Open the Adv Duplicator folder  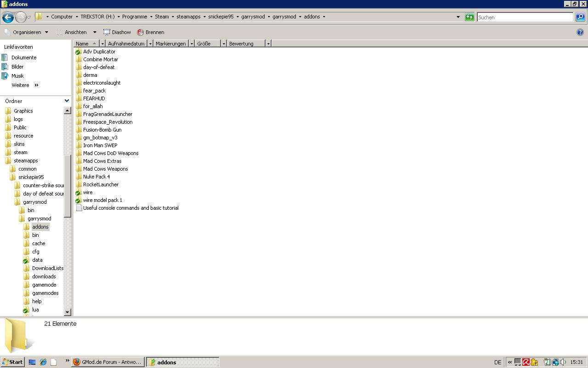tap(99, 52)
